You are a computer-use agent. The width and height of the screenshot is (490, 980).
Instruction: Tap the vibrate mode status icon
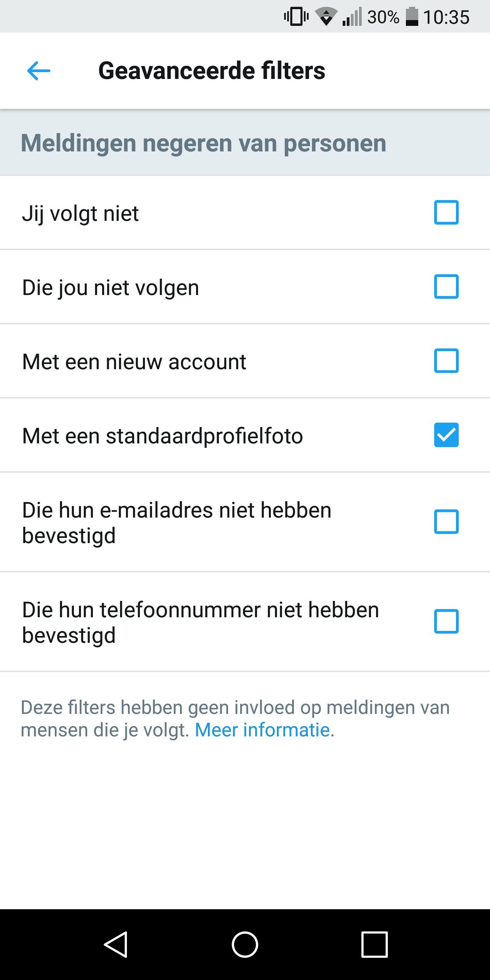pos(296,17)
